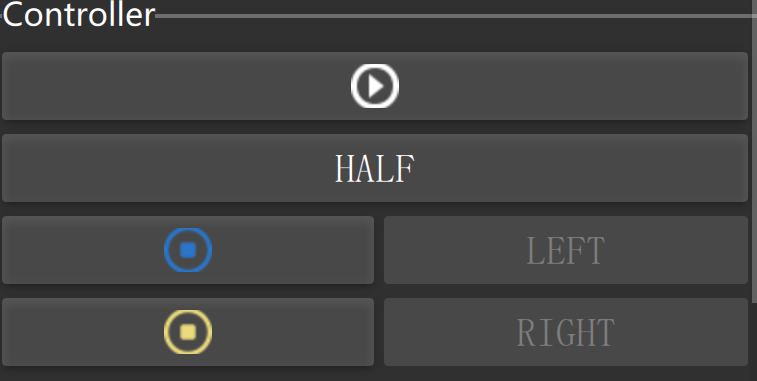Run the controller via the triangle play icon
Image resolution: width=757 pixels, height=381 pixels.
(375, 86)
